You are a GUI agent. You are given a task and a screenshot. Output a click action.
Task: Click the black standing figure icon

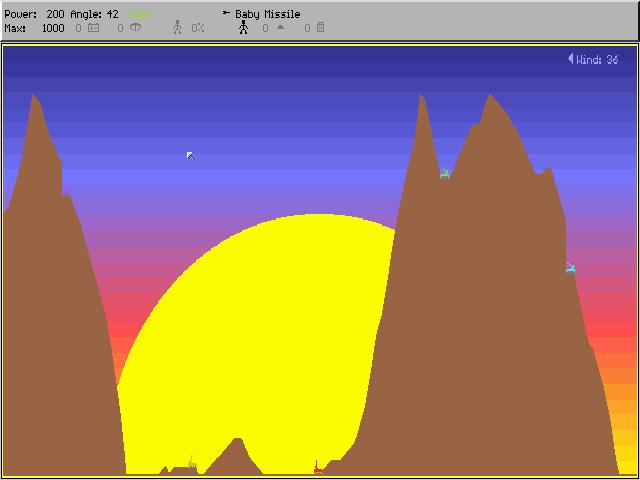[x=242, y=28]
